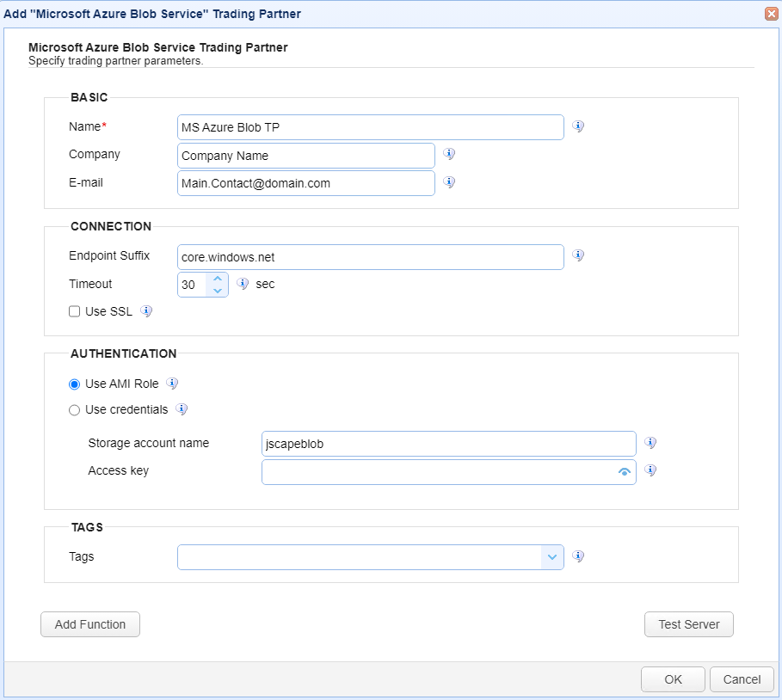782x700 pixels.
Task: Show help icon beside Timeout spinner
Action: pyautogui.click(x=243, y=284)
